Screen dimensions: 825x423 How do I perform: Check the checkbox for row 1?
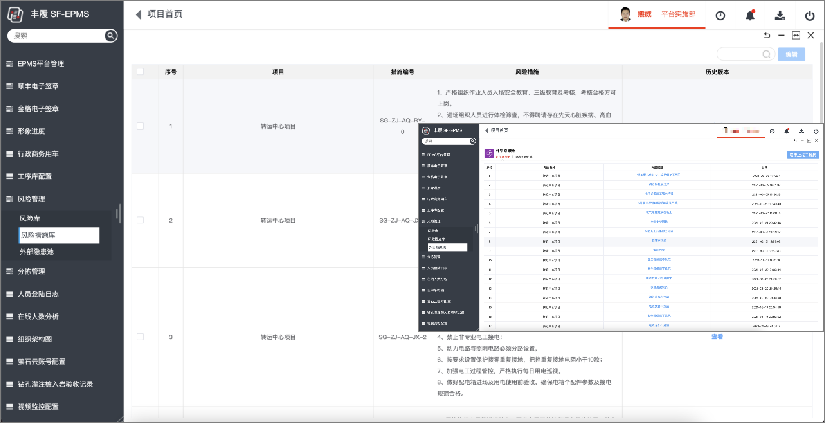coord(139,126)
